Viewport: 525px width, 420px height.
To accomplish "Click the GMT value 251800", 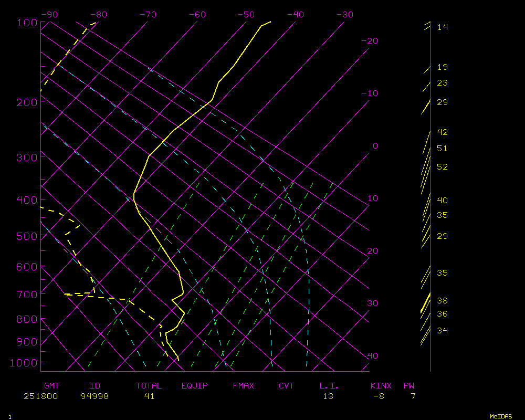I will tap(41, 396).
